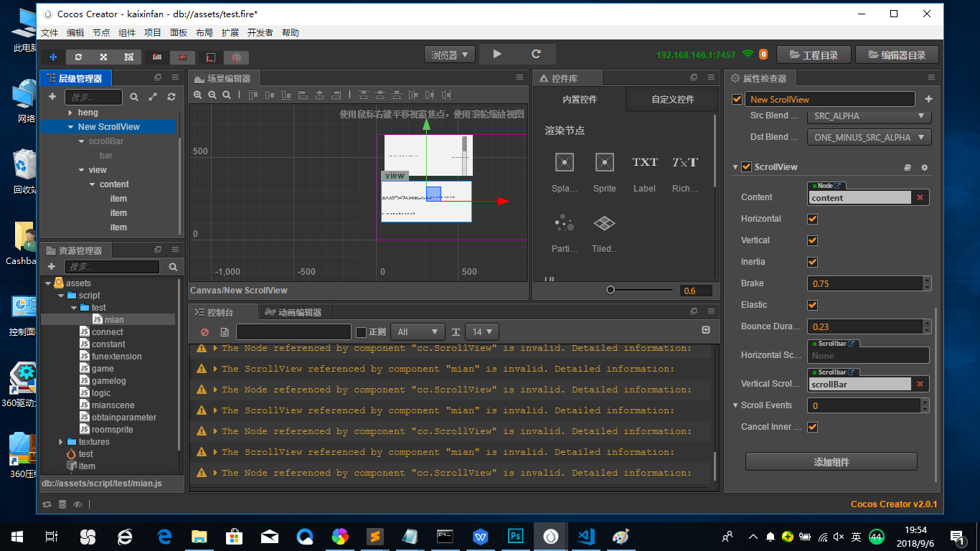Select the move transform tool
Viewport: 980px width, 551px height.
coord(54,57)
